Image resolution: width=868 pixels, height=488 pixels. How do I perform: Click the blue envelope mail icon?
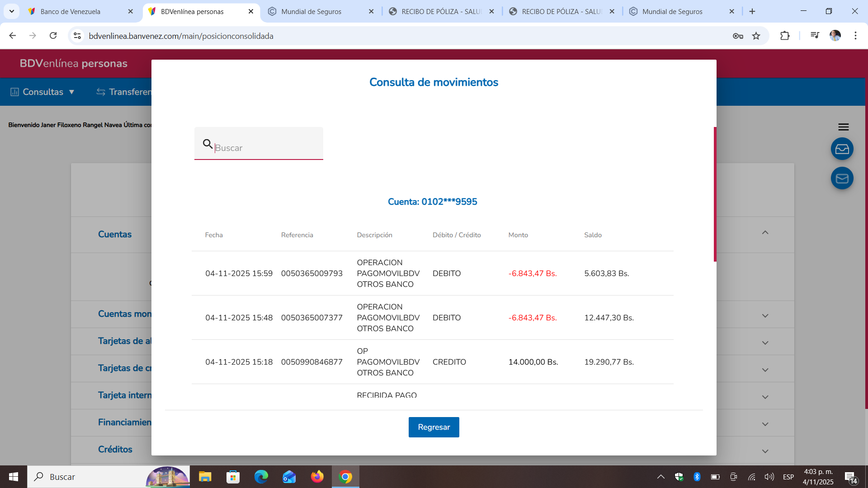pyautogui.click(x=842, y=178)
